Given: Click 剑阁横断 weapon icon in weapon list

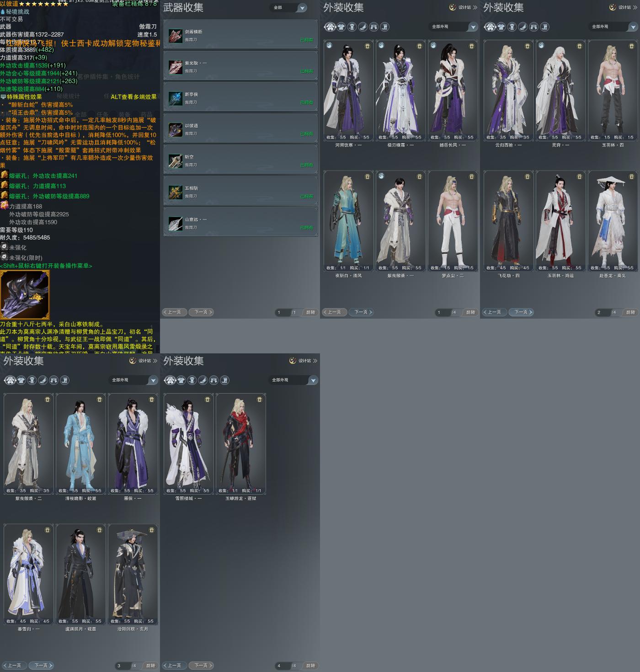Looking at the screenshot, I should pos(175,36).
